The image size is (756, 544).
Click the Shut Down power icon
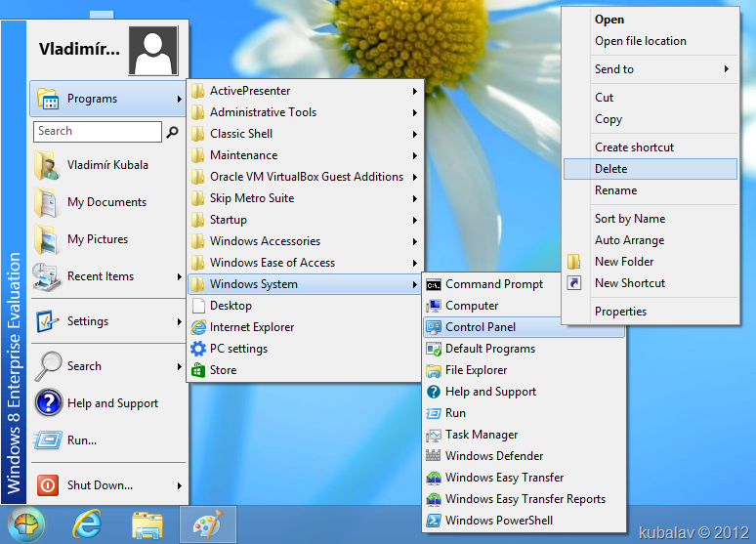coord(48,485)
